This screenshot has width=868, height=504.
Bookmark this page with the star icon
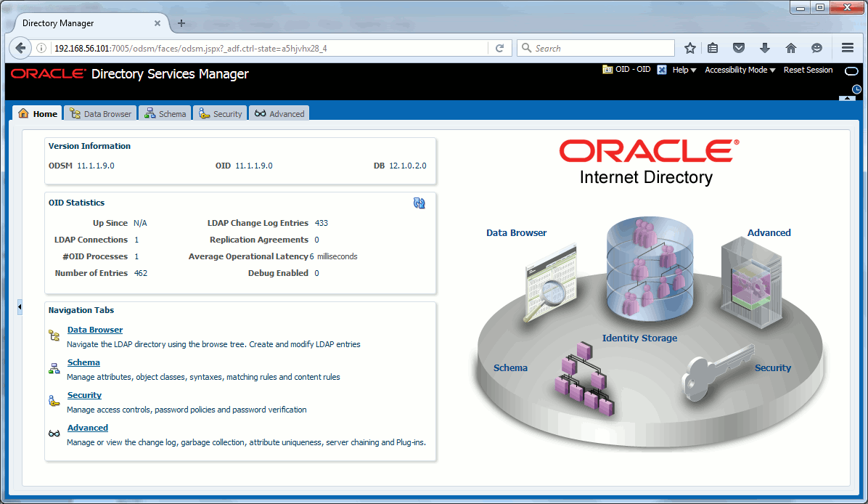coord(689,48)
